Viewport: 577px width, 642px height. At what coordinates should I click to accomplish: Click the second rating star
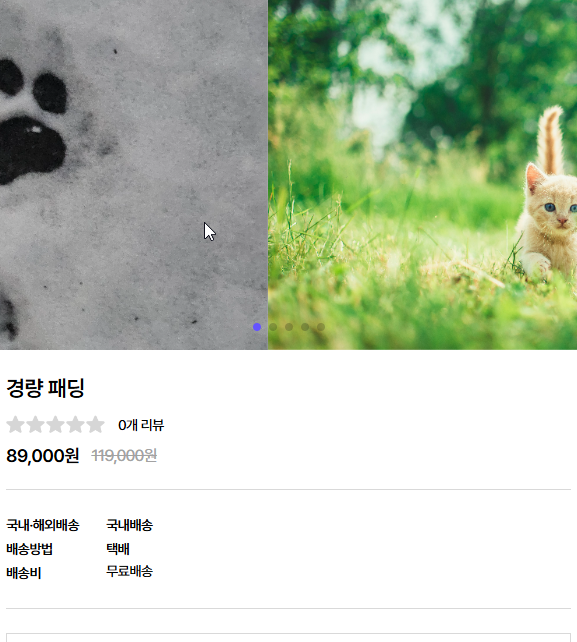pos(36,425)
